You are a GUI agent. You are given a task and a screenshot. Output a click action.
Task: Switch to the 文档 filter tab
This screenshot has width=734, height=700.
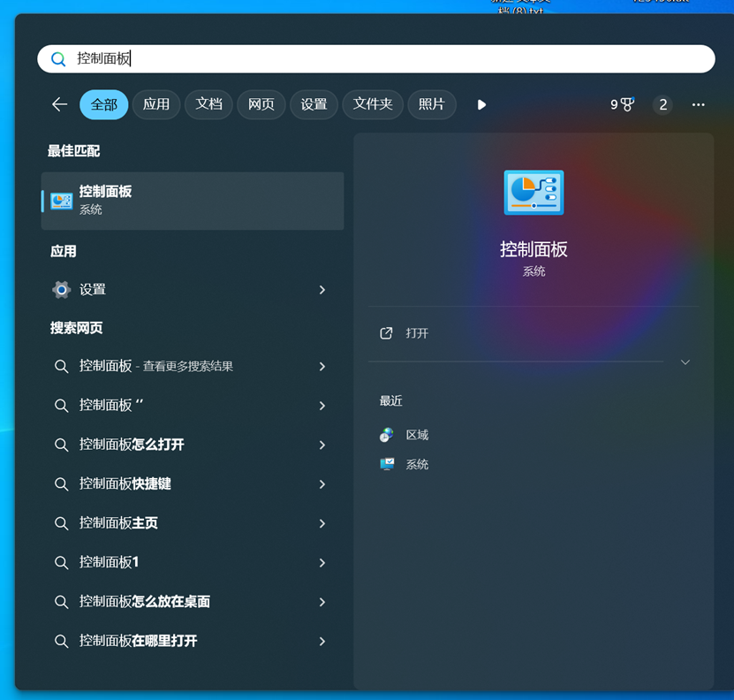point(208,104)
